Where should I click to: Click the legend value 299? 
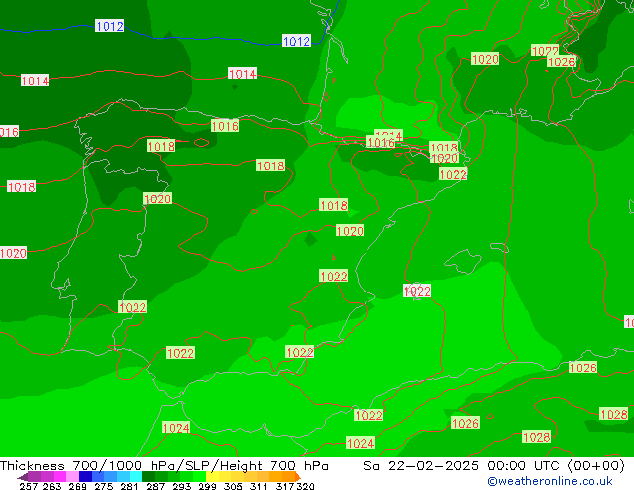[207, 486]
